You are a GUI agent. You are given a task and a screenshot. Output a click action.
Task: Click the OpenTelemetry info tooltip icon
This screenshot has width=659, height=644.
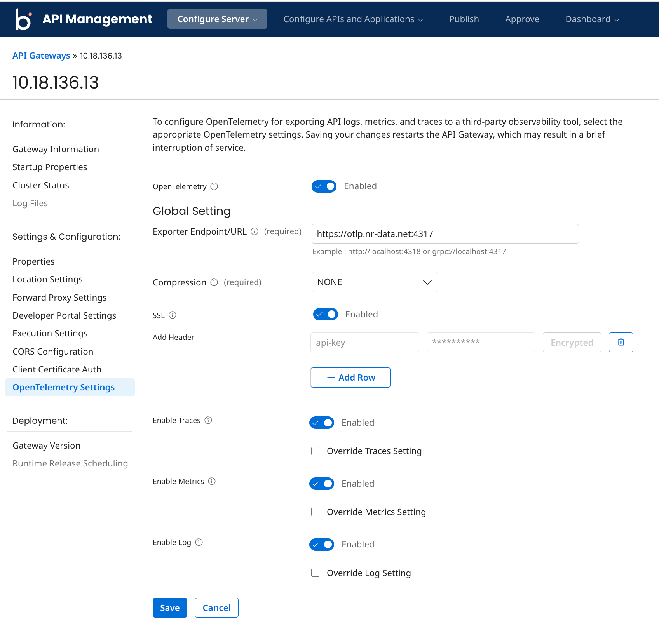click(x=214, y=186)
